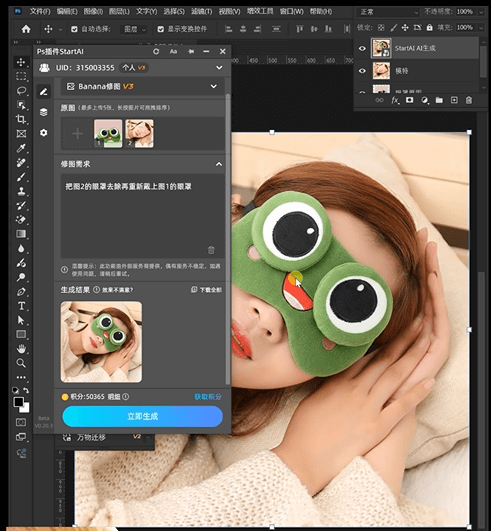Select the Clone Stamp tool
This screenshot has height=531, width=491.
click(x=21, y=191)
